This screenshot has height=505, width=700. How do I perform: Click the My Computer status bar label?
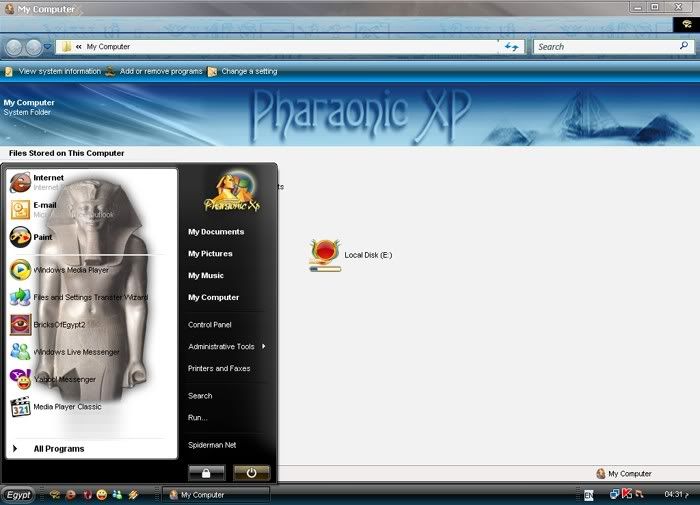pyautogui.click(x=629, y=473)
